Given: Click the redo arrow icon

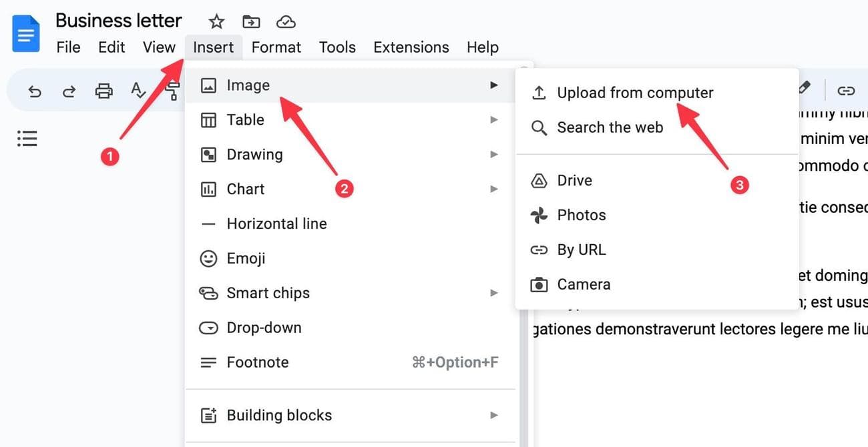Looking at the screenshot, I should click(69, 91).
